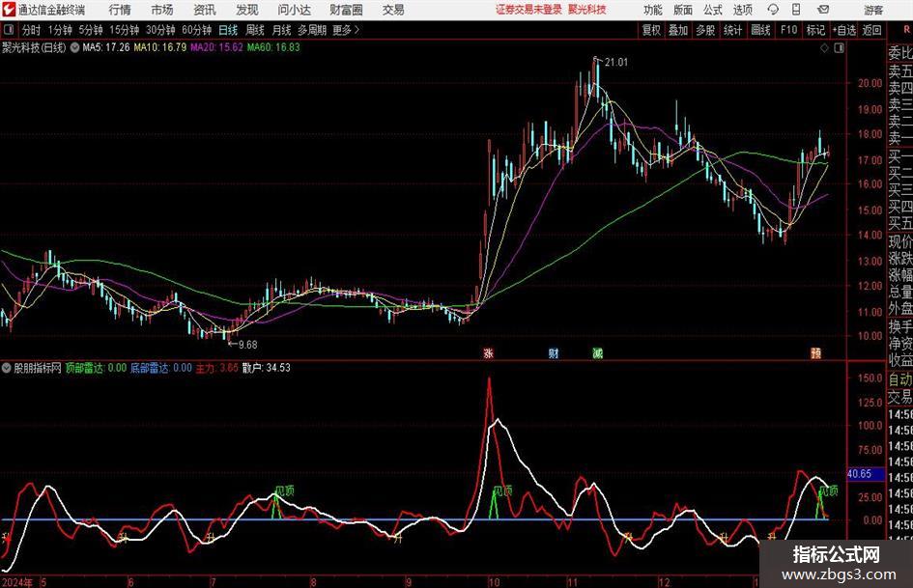Image resolution: width=913 pixels, height=588 pixels.
Task: Switch to the 月线 monthly period
Action: point(282,30)
